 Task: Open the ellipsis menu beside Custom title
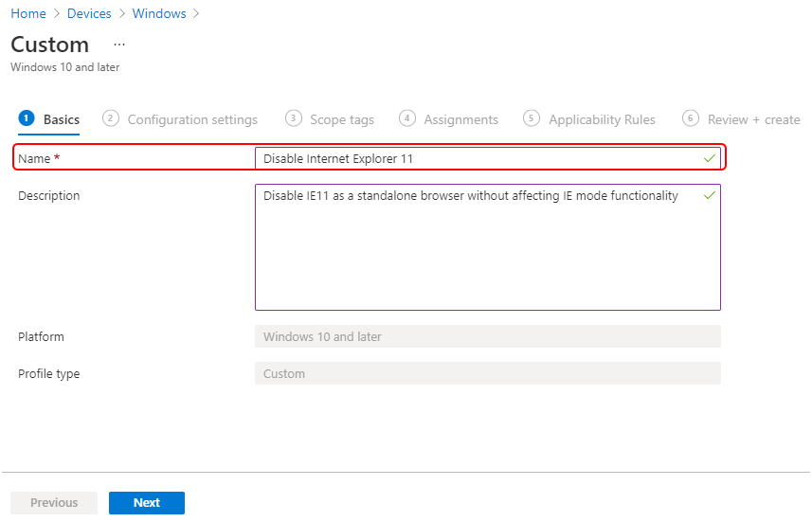[119, 45]
